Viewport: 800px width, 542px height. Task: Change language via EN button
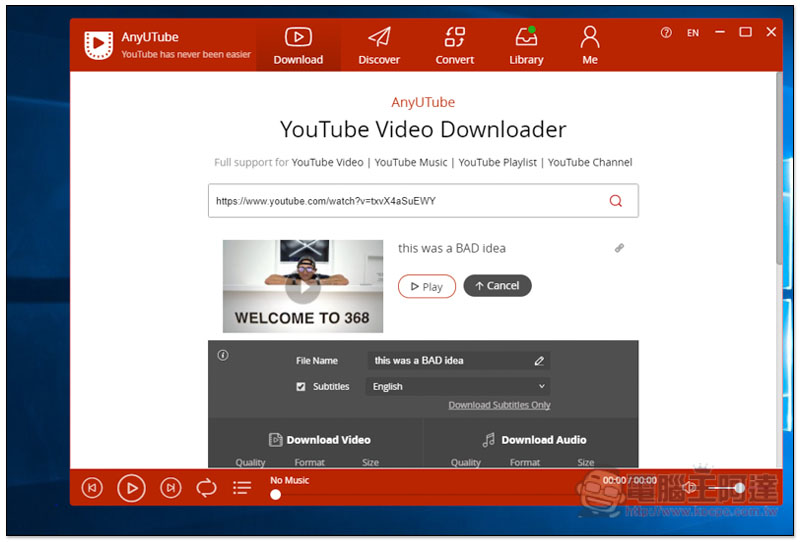pos(692,33)
